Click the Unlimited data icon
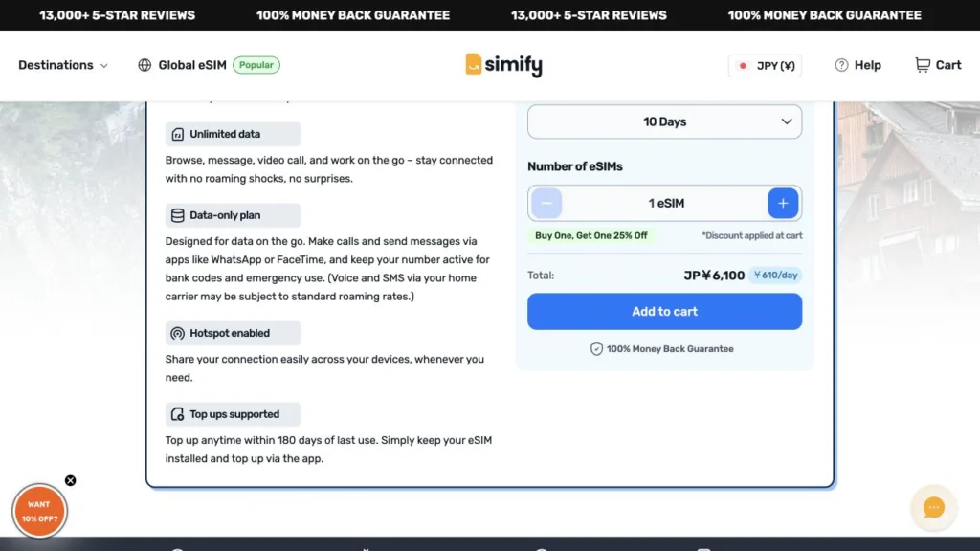Screen dimensions: 980x551 coord(177,134)
